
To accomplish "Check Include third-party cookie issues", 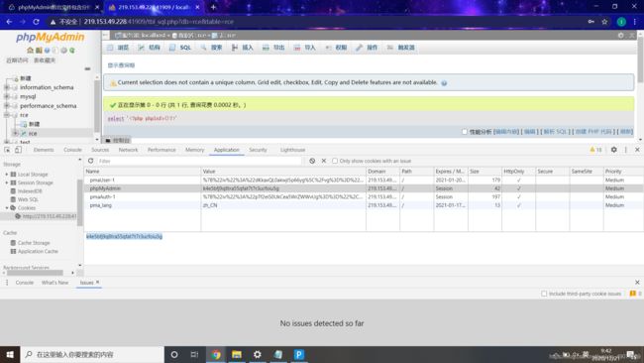I will 544,294.
